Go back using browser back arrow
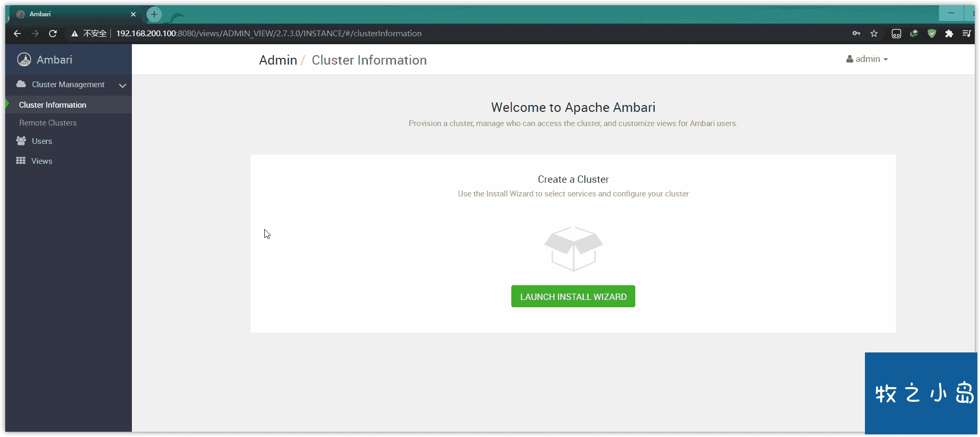The width and height of the screenshot is (980, 437). [17, 34]
